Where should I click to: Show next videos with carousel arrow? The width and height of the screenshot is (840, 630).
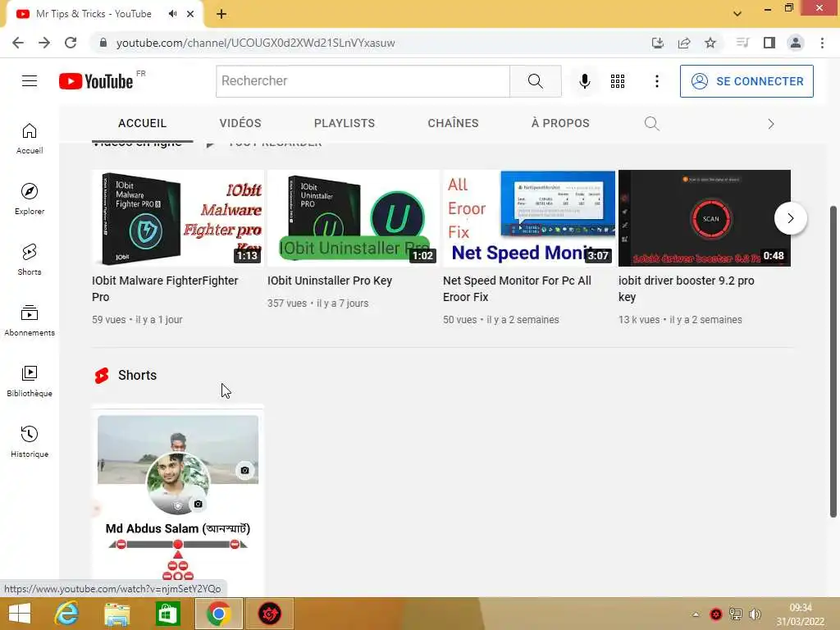(790, 218)
